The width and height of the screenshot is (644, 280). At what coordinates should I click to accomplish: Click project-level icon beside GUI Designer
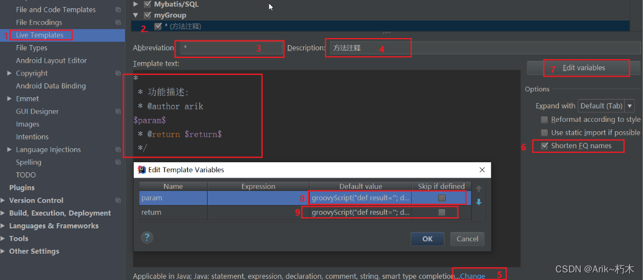[118, 111]
